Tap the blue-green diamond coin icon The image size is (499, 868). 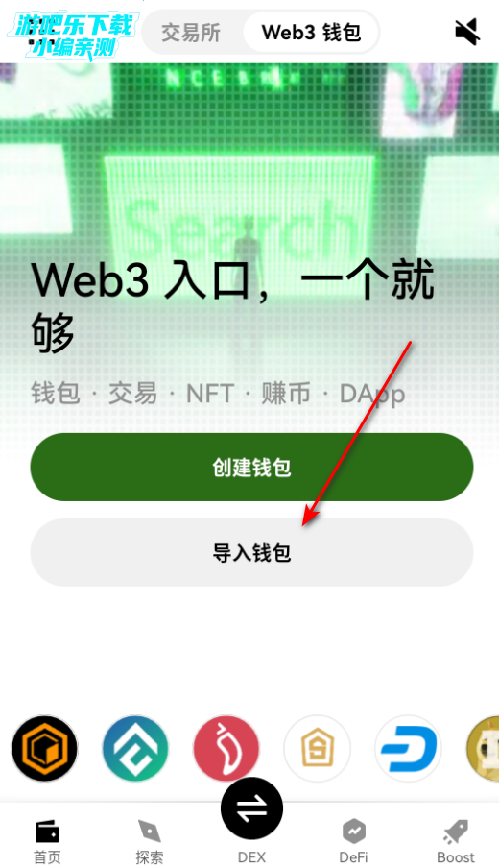coord(135,748)
